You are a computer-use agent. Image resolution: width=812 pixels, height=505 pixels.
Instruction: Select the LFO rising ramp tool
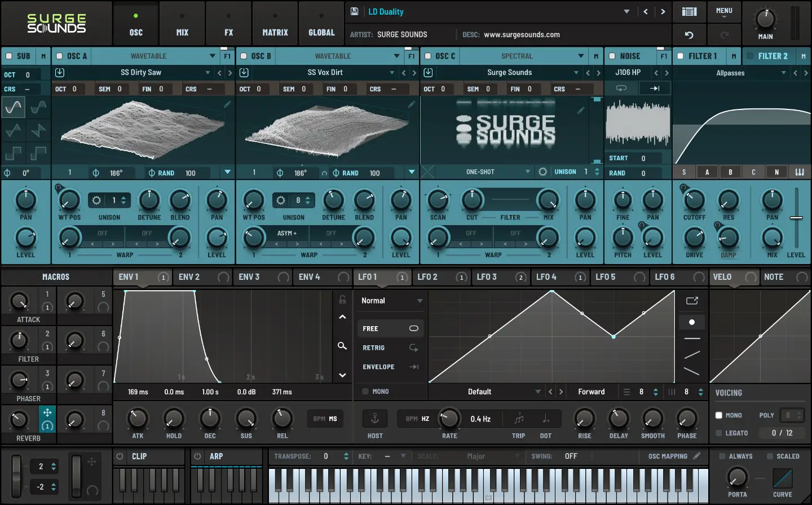692,355
